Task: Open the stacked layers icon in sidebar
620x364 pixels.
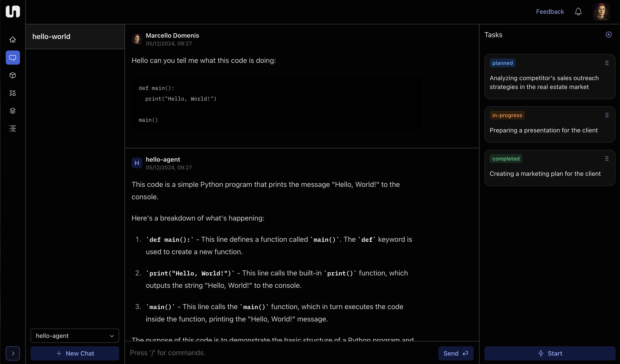Action: coord(13,111)
